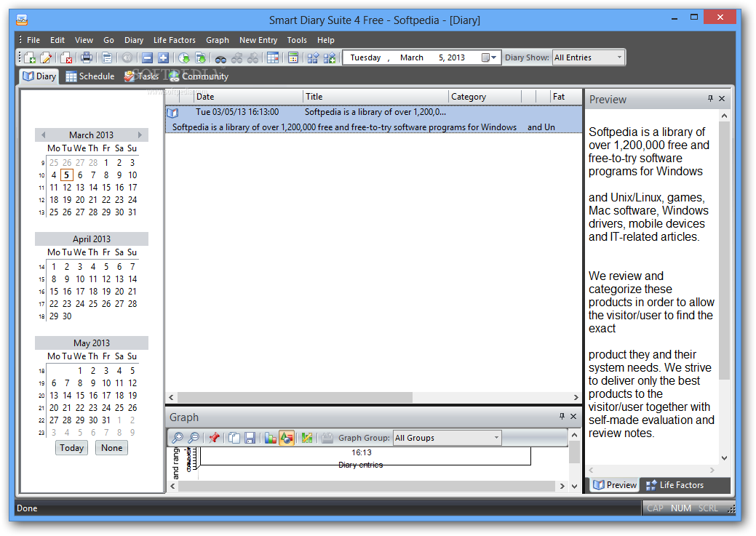Switch to bar chart graph type icon

click(x=271, y=438)
